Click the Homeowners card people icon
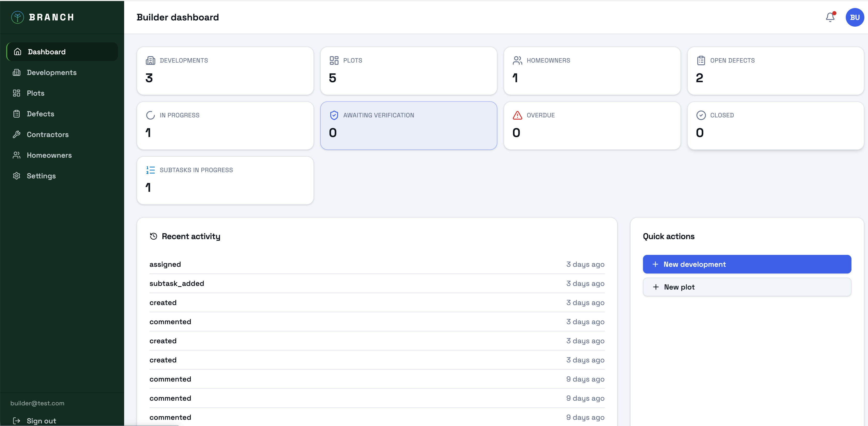Viewport: 868px width, 426px height. point(517,60)
